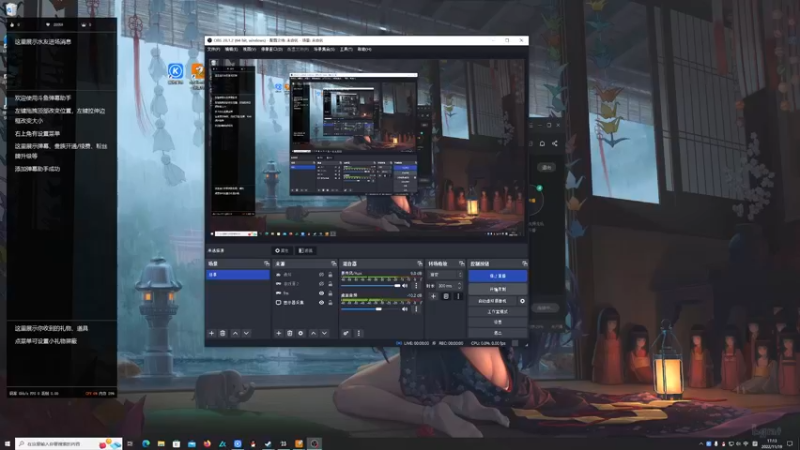Click the virtual camera start button
Image resolution: width=800 pixels, height=450 pixels.
point(492,301)
